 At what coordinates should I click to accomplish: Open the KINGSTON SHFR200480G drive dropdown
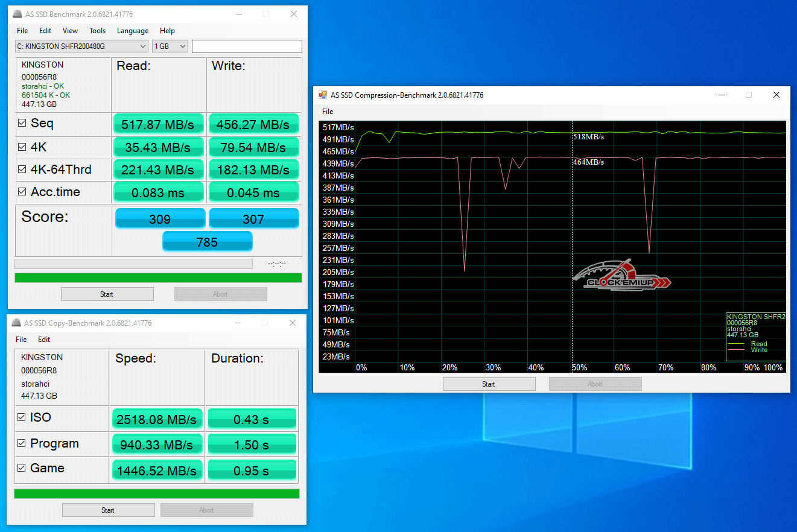tap(81, 46)
